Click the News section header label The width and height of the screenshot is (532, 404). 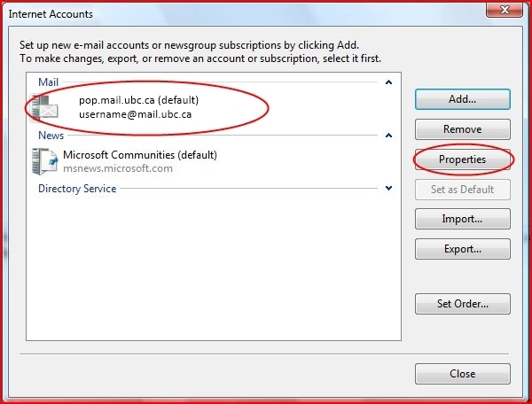(51, 136)
